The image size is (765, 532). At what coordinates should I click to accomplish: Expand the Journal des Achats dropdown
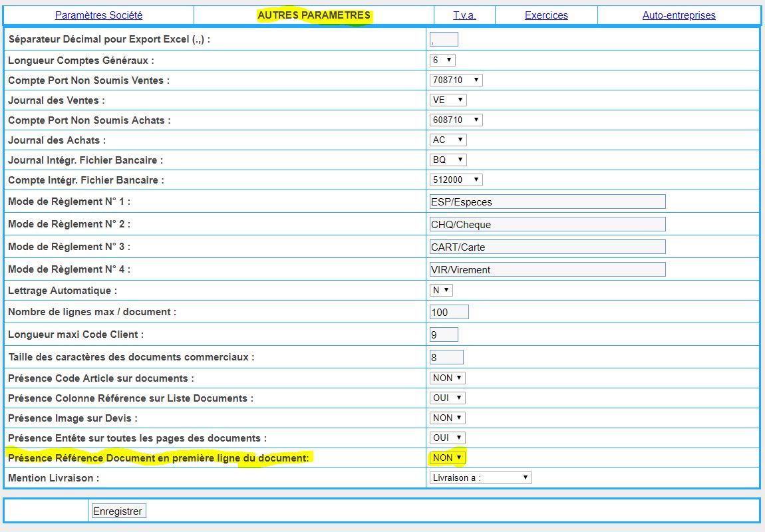[448, 140]
